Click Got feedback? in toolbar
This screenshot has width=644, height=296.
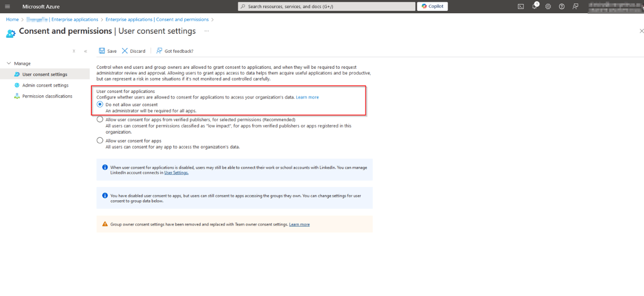(174, 51)
